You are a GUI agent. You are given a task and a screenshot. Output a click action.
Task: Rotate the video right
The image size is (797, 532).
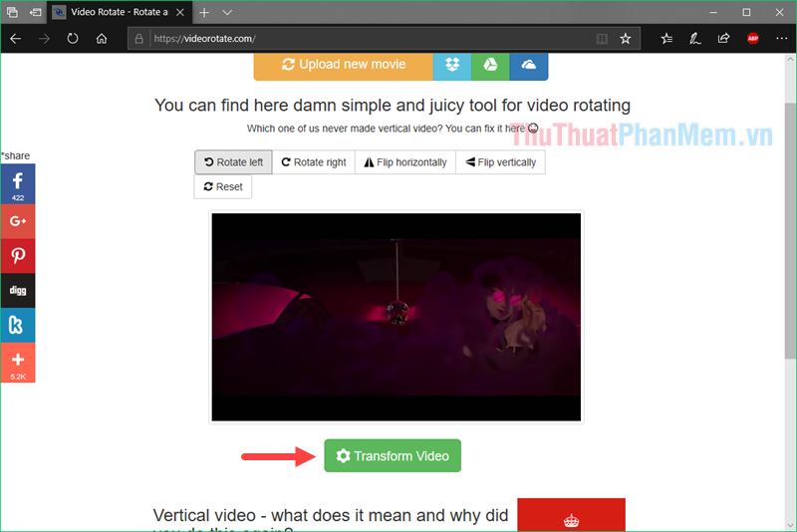pos(314,162)
